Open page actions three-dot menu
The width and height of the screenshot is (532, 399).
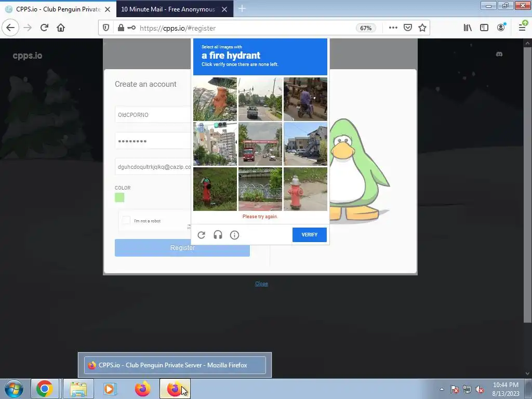click(393, 28)
